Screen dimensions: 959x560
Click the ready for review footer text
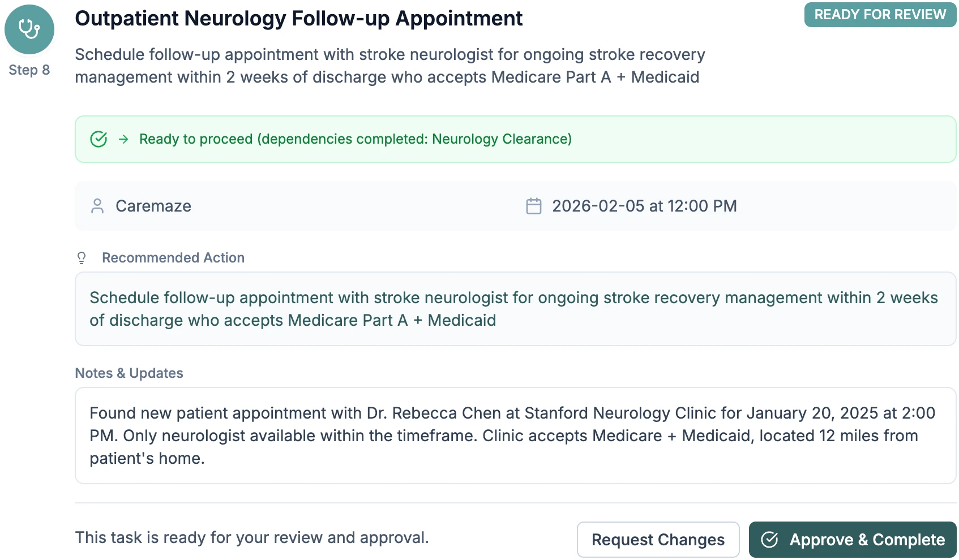[253, 537]
